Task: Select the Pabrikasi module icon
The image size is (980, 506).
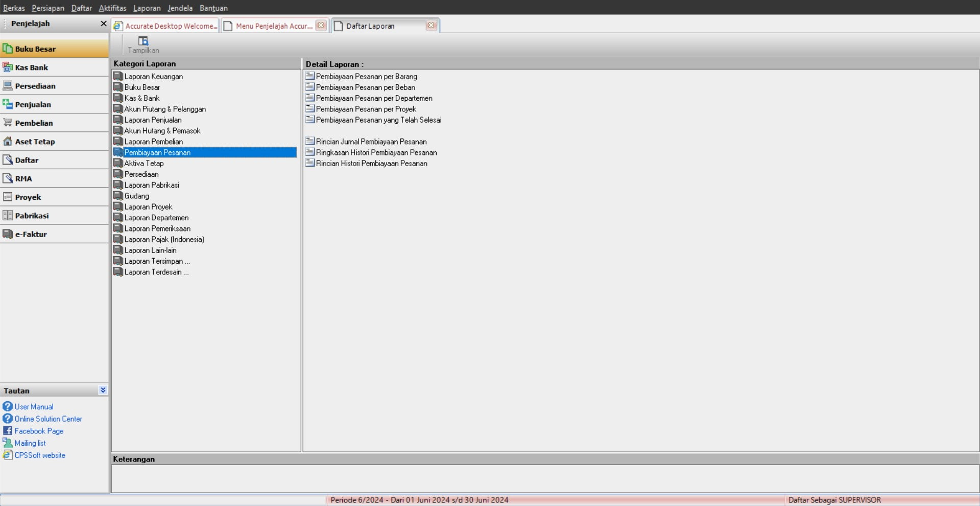Action: coord(8,216)
